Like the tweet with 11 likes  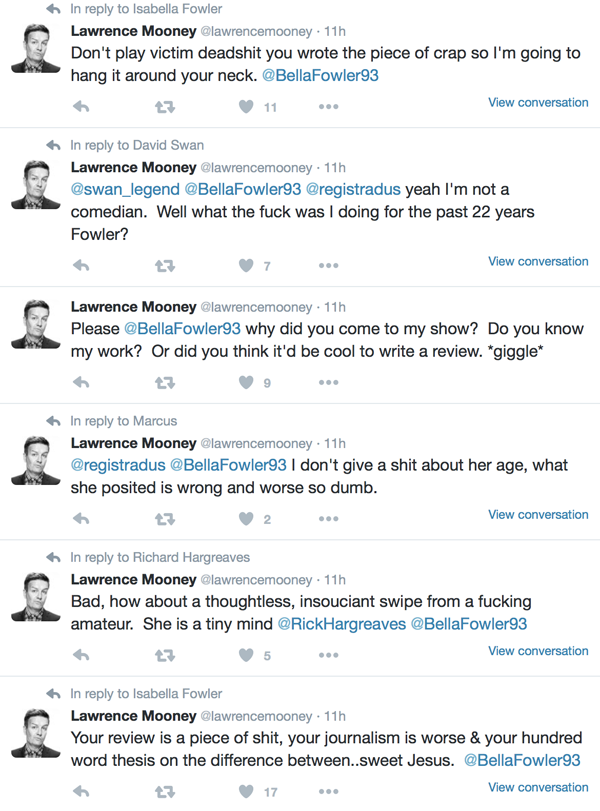(x=246, y=107)
